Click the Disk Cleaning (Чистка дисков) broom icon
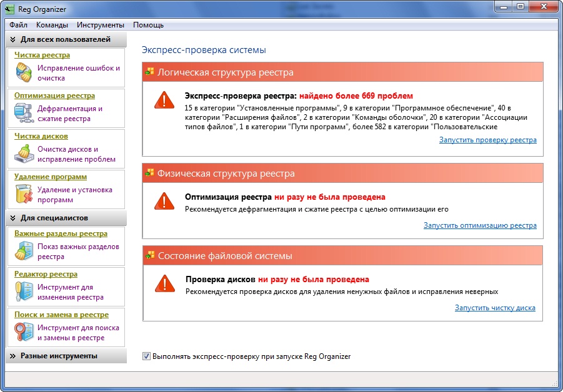This screenshot has width=563, height=392. (24, 154)
